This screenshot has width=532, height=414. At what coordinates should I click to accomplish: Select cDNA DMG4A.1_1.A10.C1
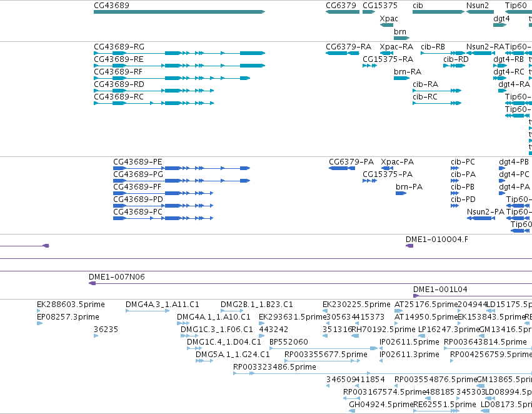click(x=183, y=323)
